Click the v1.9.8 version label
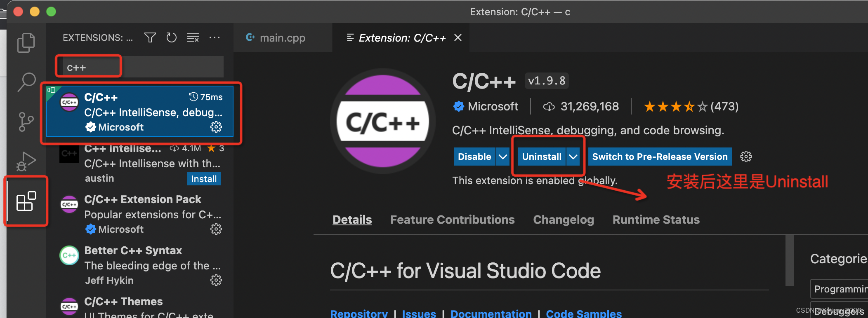This screenshot has height=318, width=868. [x=547, y=81]
